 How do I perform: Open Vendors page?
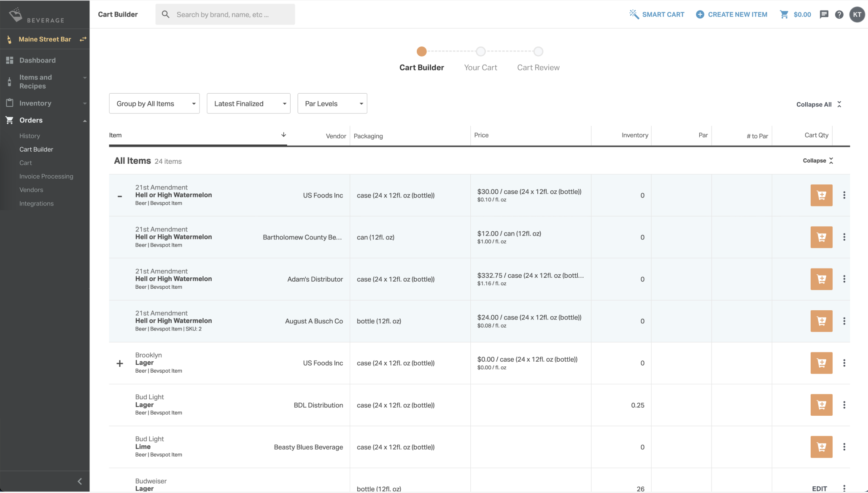point(31,190)
